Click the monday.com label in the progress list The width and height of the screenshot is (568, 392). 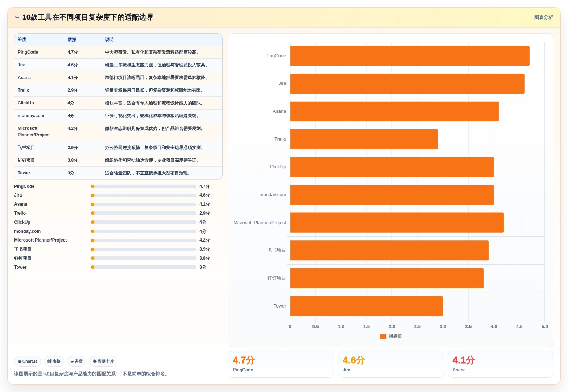click(27, 231)
